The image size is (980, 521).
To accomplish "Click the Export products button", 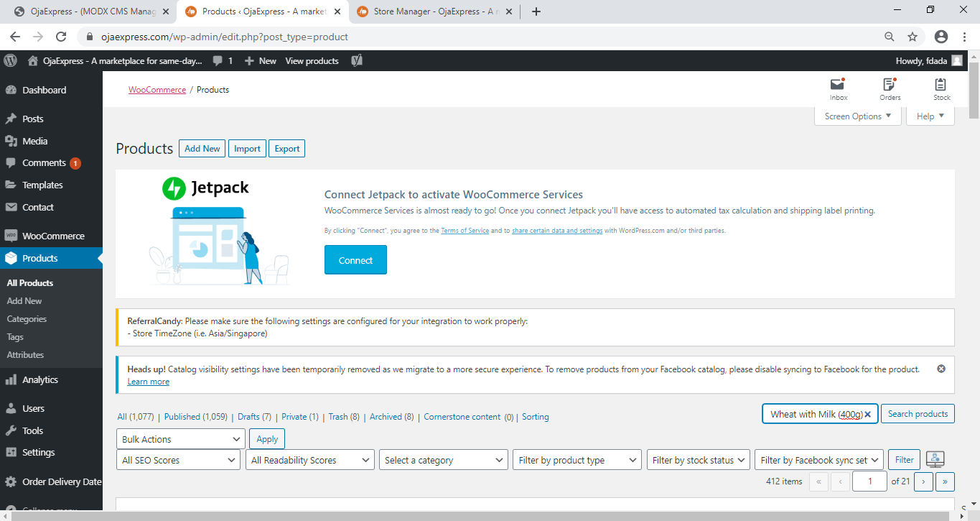I will click(x=287, y=149).
